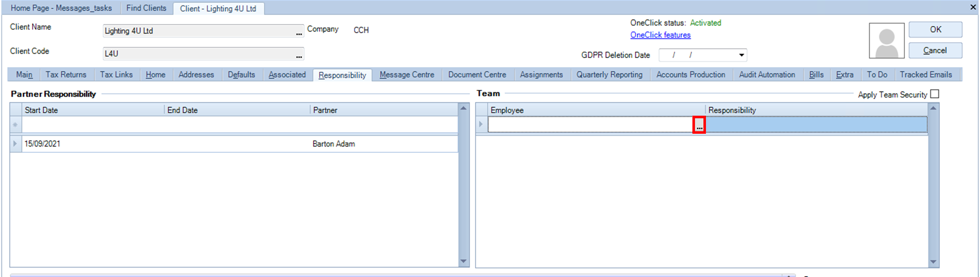Switch to the Main tab

click(x=24, y=75)
